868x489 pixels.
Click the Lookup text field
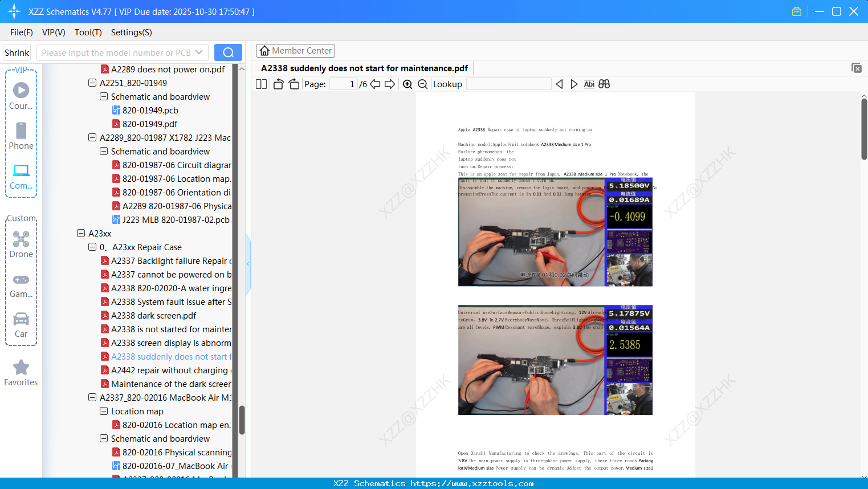point(509,84)
